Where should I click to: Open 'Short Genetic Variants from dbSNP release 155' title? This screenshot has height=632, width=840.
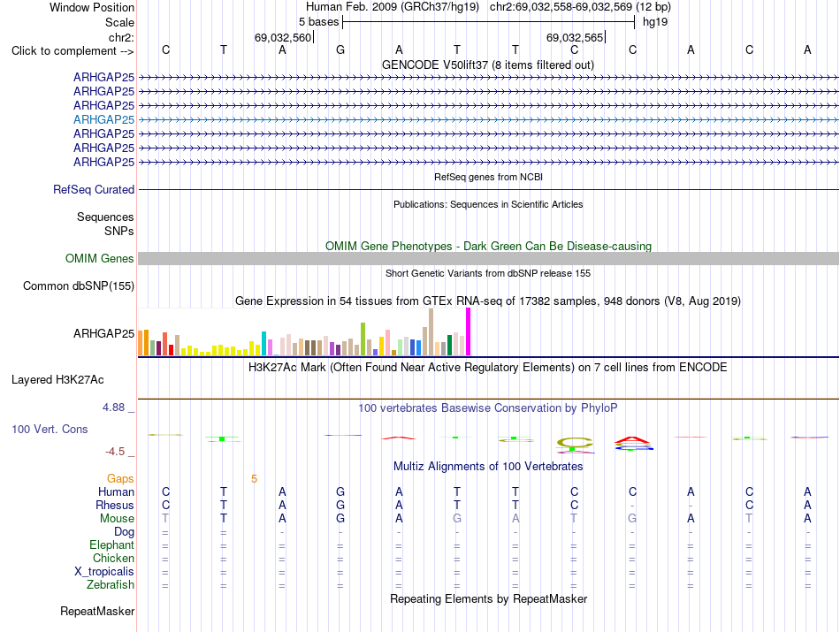point(488,273)
